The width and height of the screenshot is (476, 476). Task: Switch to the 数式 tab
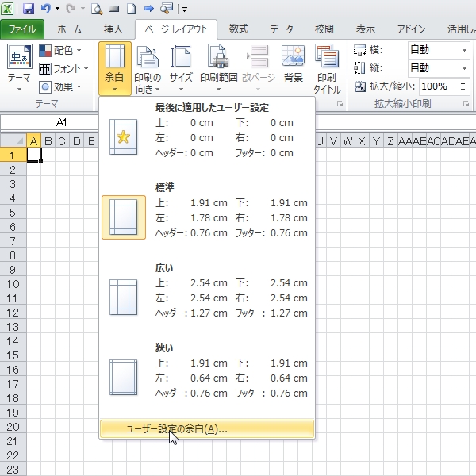pos(239,29)
